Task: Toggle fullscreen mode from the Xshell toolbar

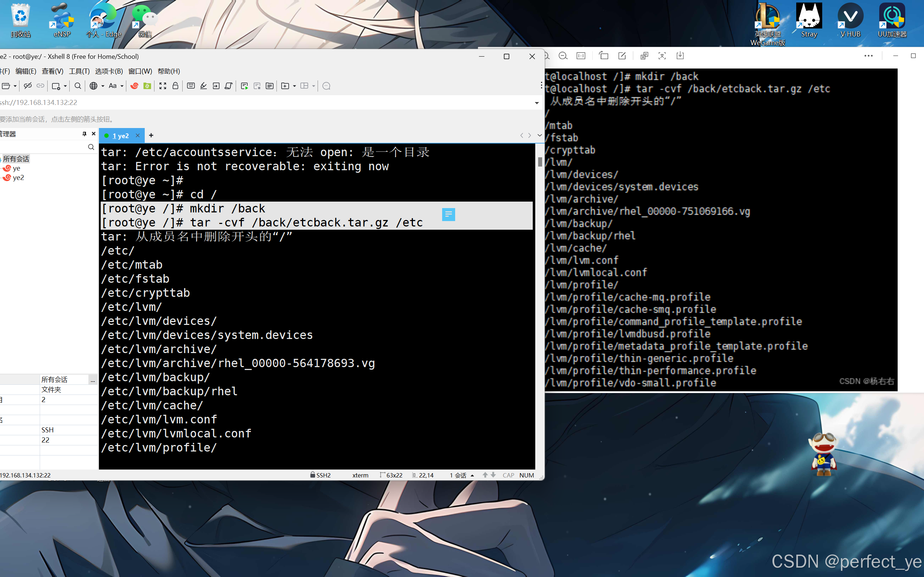Action: coord(163,86)
